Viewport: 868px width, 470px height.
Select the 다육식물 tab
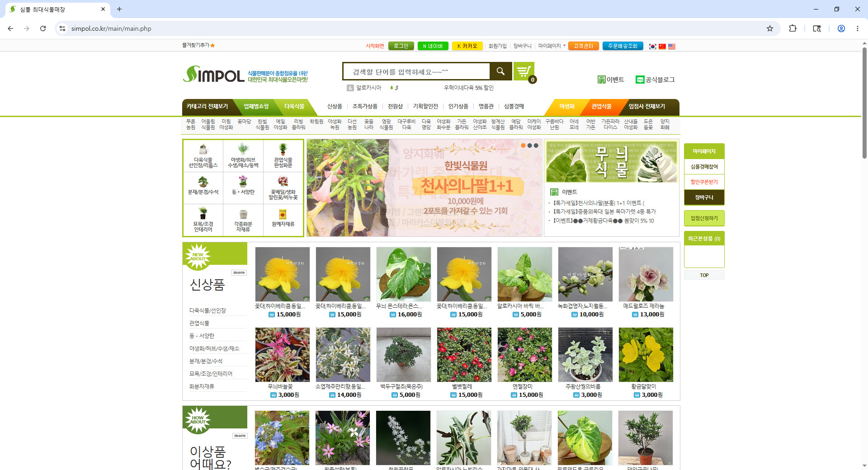(x=294, y=107)
